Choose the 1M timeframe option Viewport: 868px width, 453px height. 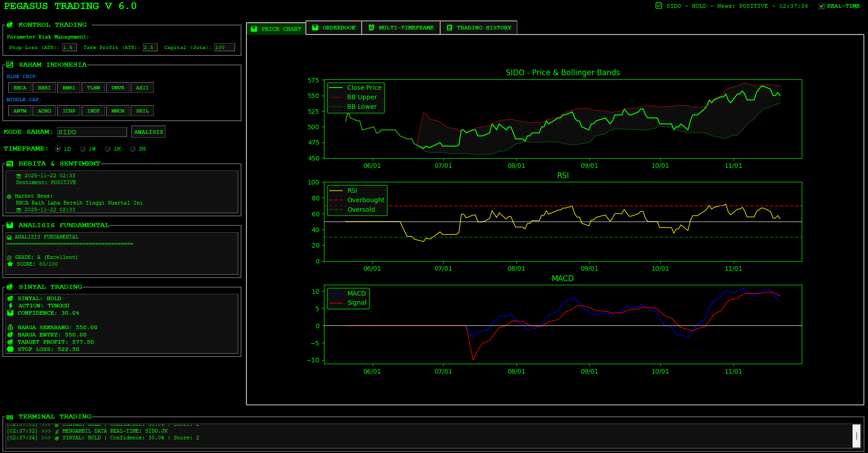coord(108,149)
